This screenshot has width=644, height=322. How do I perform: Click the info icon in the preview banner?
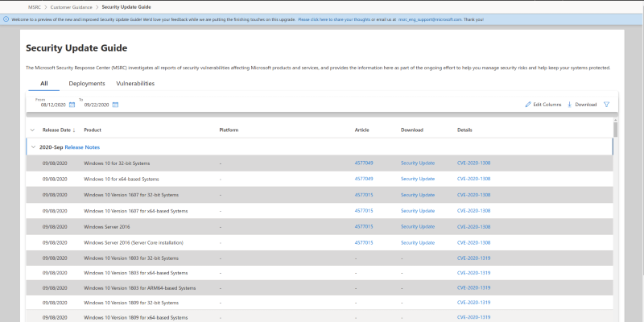click(x=6, y=19)
